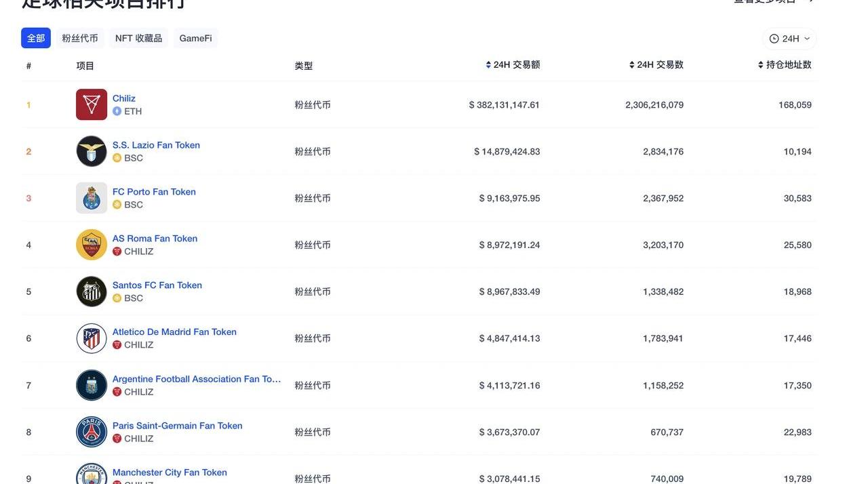The width and height of the screenshot is (868, 484).
Task: Sort by 持仓地址数 column
Action: click(785, 65)
